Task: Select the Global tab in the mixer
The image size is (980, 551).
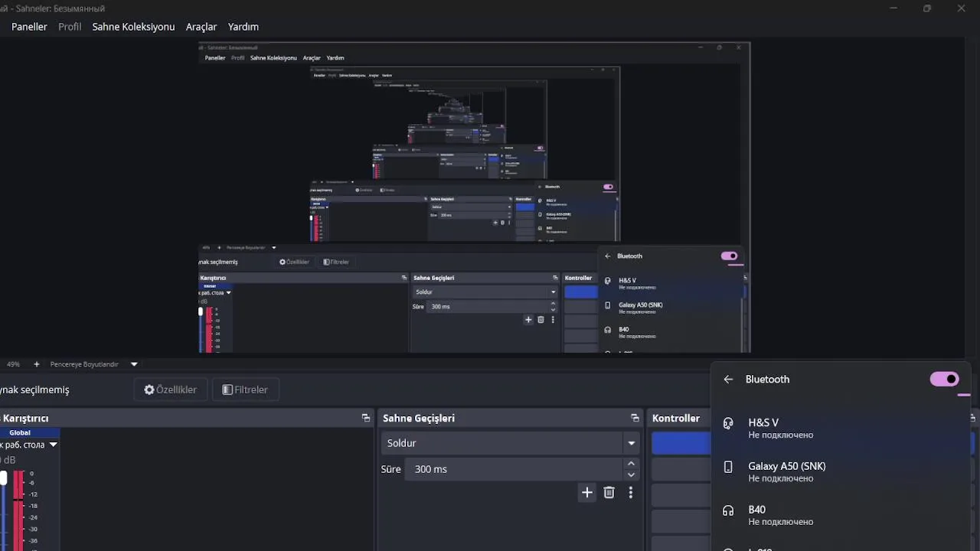Action: click(x=20, y=432)
